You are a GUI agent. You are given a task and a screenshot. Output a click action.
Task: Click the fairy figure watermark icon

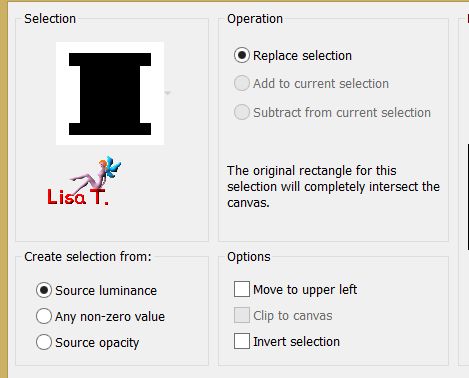[97, 173]
